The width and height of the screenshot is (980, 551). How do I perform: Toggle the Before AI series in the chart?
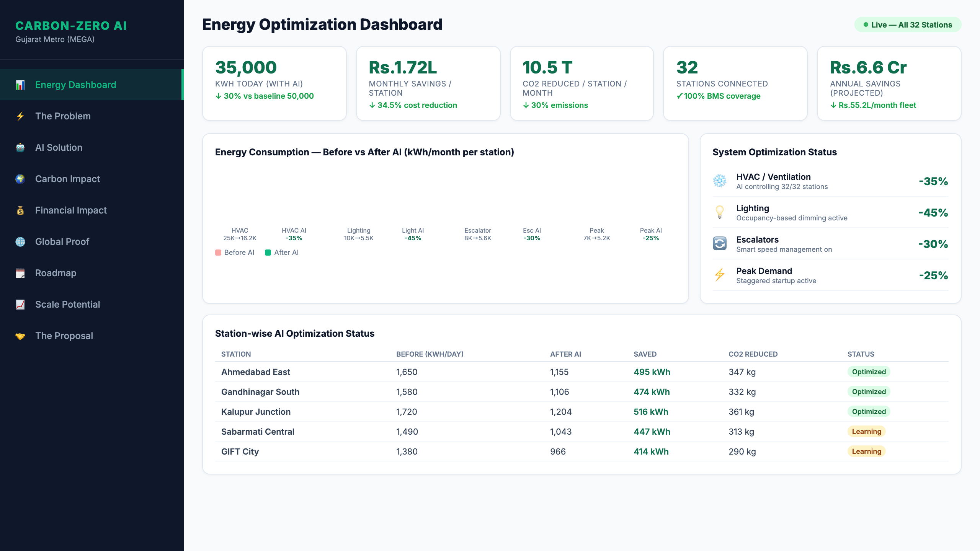click(235, 252)
